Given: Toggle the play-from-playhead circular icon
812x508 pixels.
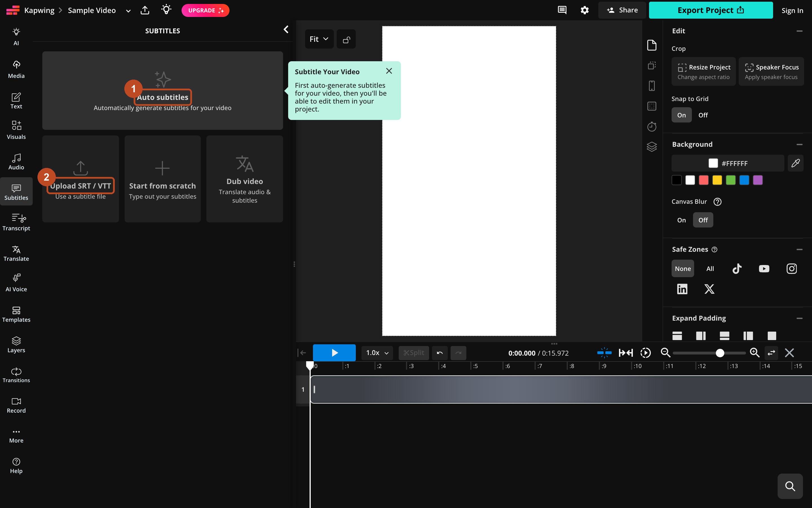Looking at the screenshot, I should 646,353.
